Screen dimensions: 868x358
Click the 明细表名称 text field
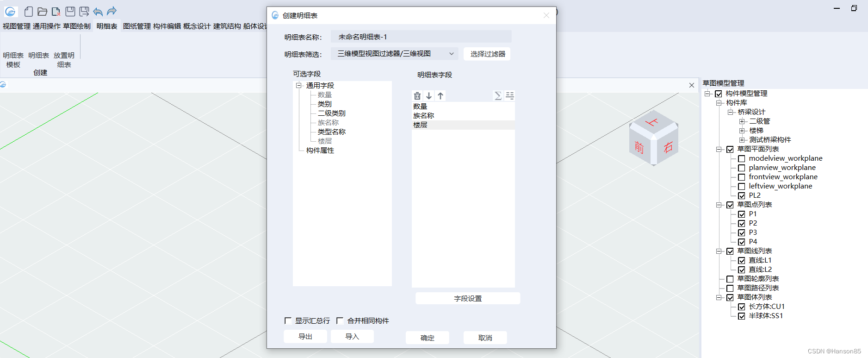421,37
